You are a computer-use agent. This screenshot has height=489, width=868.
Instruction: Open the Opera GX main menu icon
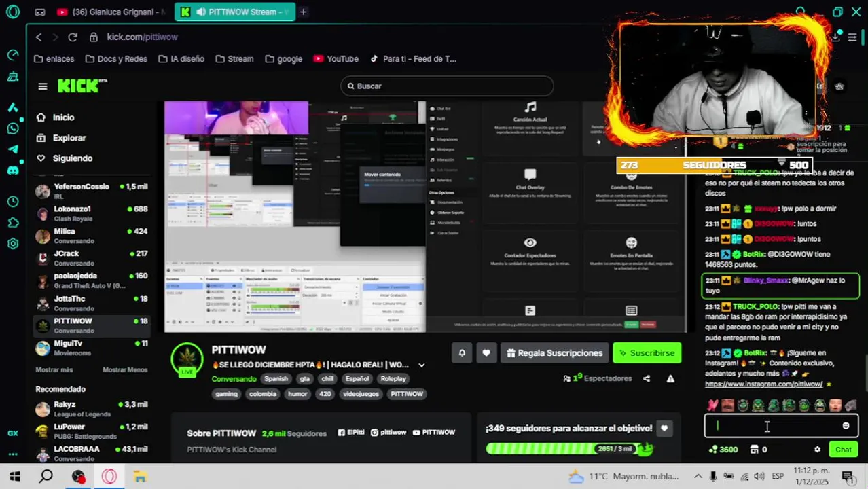click(13, 12)
